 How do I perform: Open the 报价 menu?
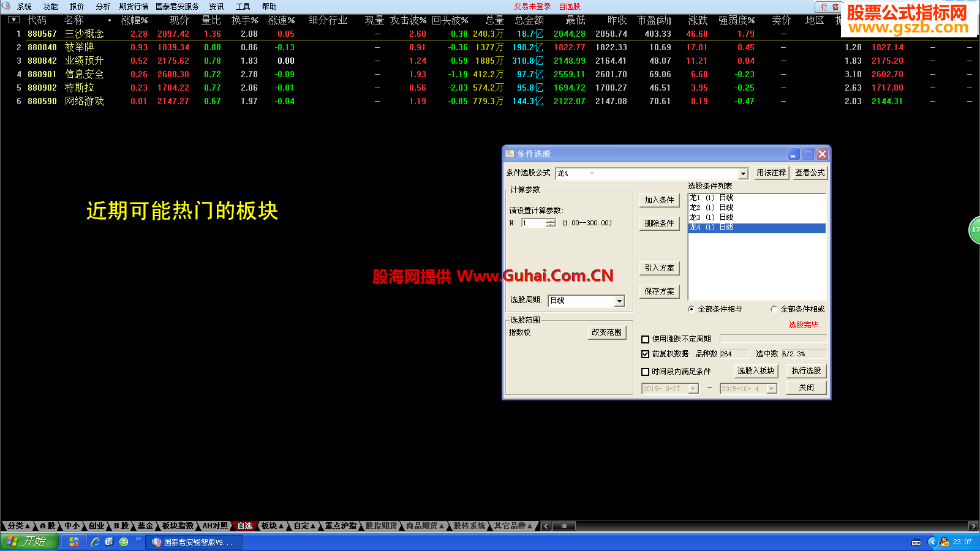tap(77, 7)
